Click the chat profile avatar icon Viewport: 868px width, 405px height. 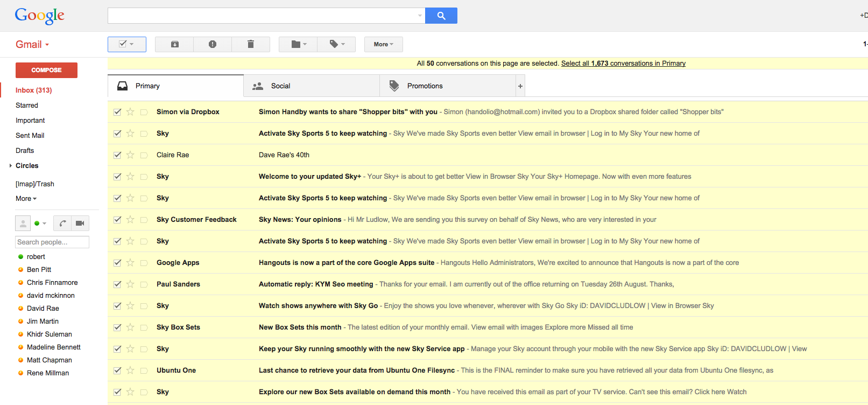23,223
